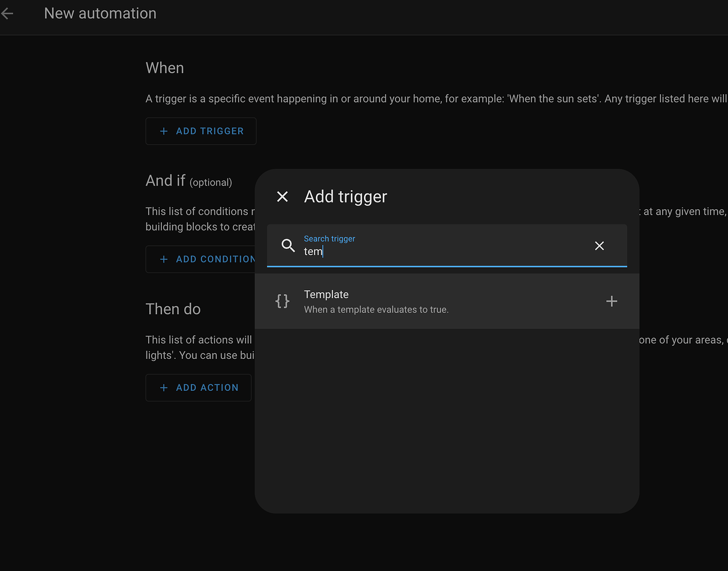Viewport: 728px width, 571px height.
Task: Clear the search text using the X icon
Action: pyautogui.click(x=599, y=245)
